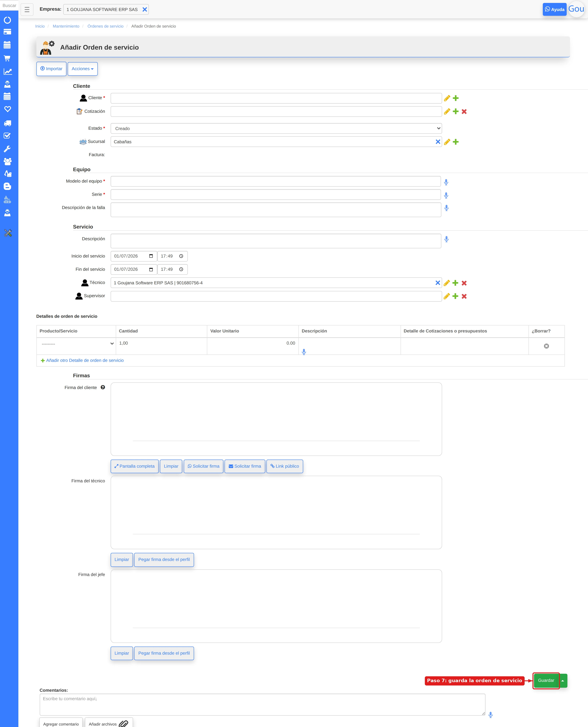This screenshot has width=588, height=727.
Task: Click Agregar comentario button
Action: coord(61,723)
